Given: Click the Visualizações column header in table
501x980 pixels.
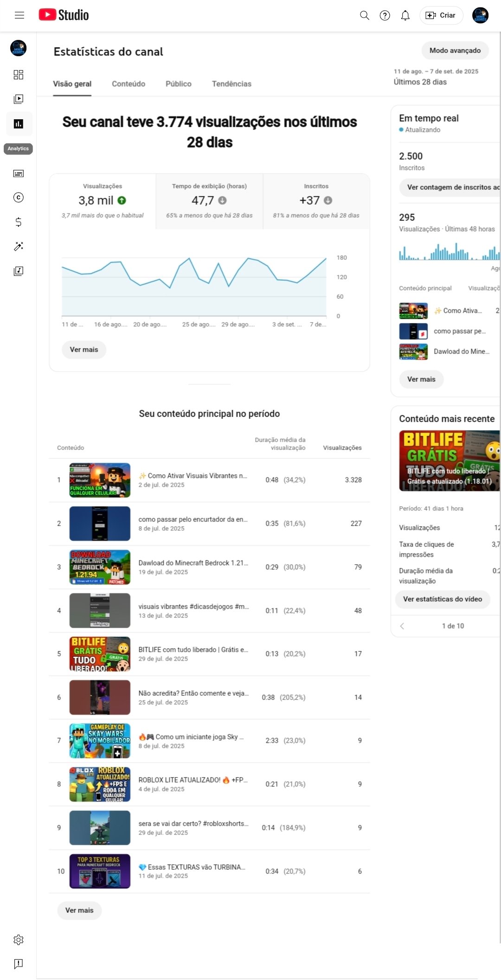Looking at the screenshot, I should pos(342,448).
